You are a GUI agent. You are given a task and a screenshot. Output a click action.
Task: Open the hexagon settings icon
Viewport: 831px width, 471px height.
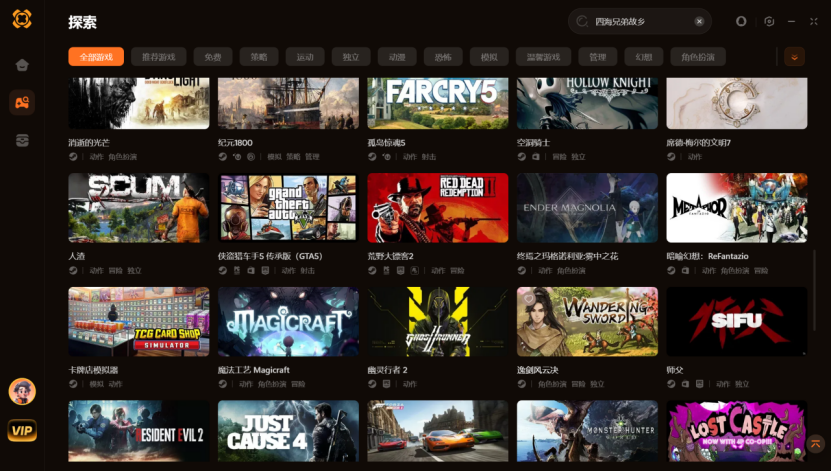coord(769,21)
